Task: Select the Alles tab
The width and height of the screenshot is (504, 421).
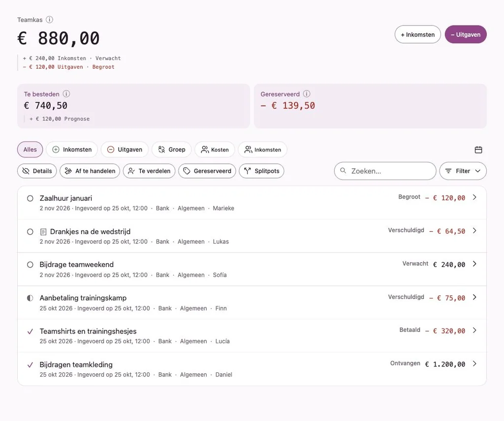Action: coord(30,150)
